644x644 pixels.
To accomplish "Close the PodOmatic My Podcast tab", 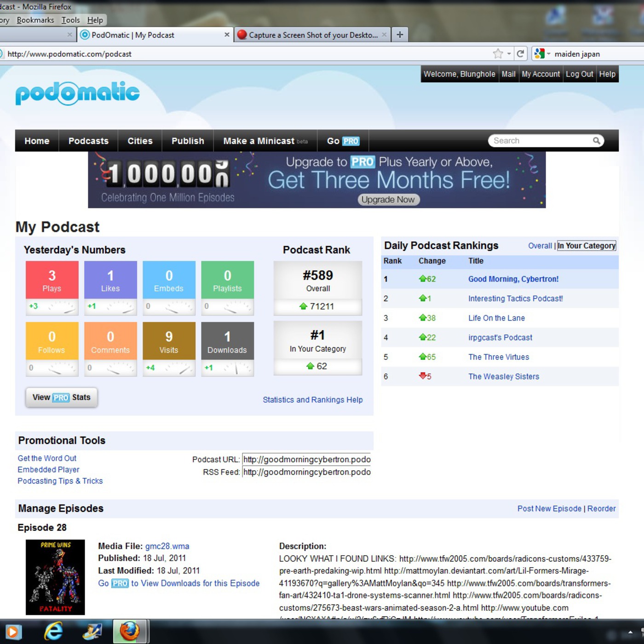I will [x=227, y=34].
